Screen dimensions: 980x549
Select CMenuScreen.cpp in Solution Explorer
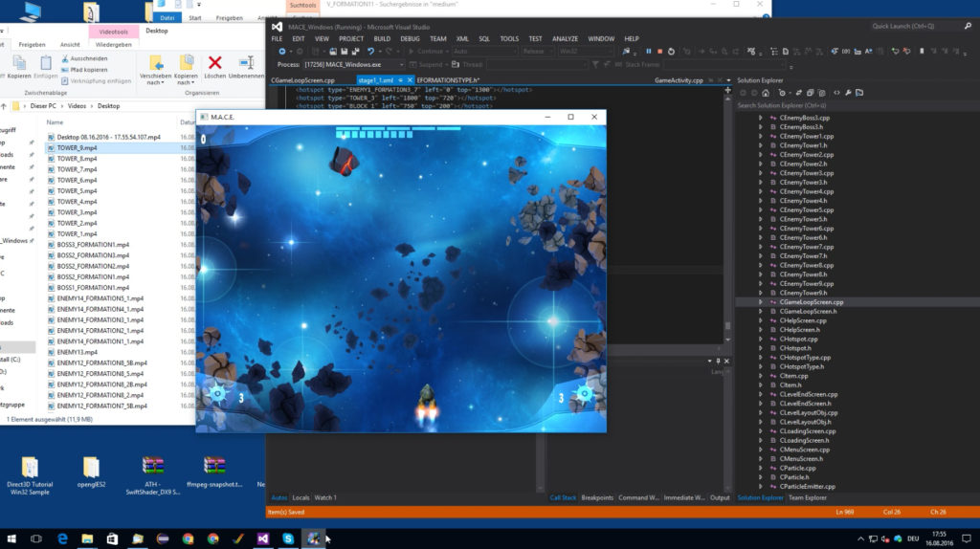click(x=804, y=450)
